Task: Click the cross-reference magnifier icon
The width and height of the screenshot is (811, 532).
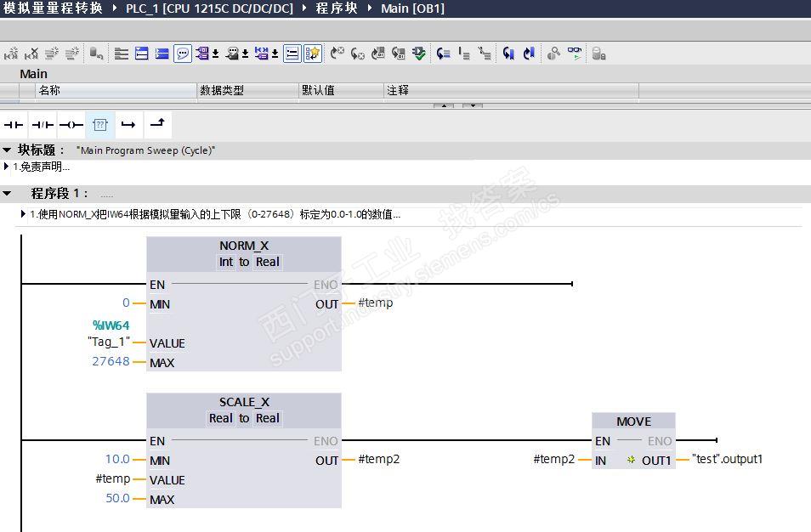Action: pos(553,54)
